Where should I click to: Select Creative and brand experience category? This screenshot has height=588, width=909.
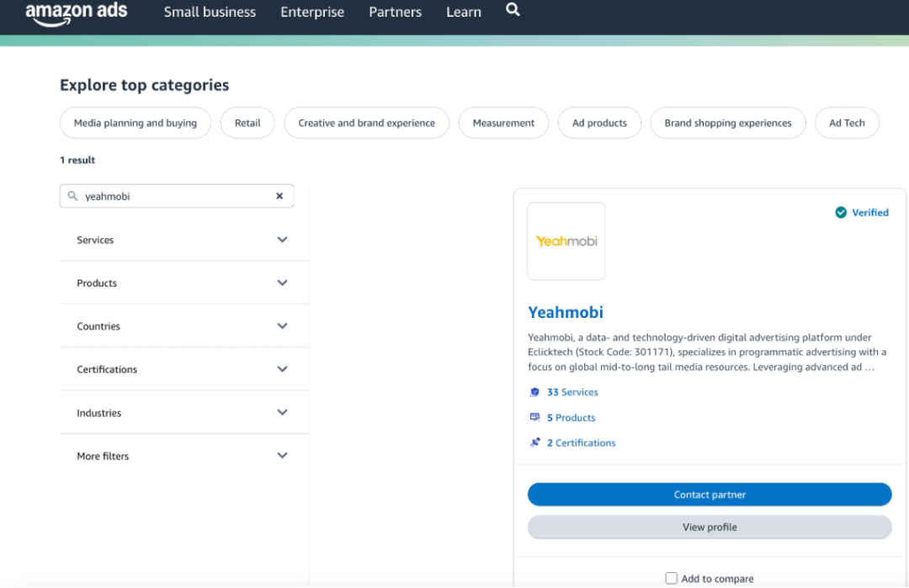coord(366,123)
